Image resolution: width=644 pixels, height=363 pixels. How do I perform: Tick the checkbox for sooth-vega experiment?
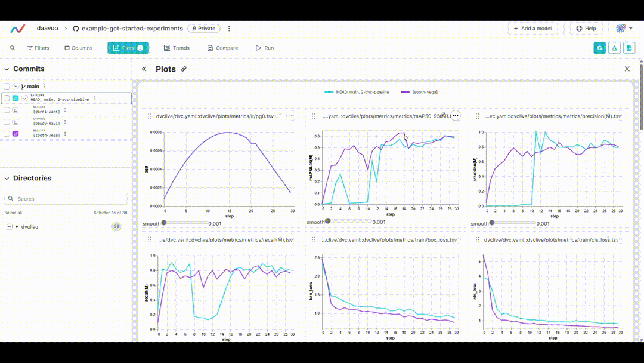(x=7, y=134)
